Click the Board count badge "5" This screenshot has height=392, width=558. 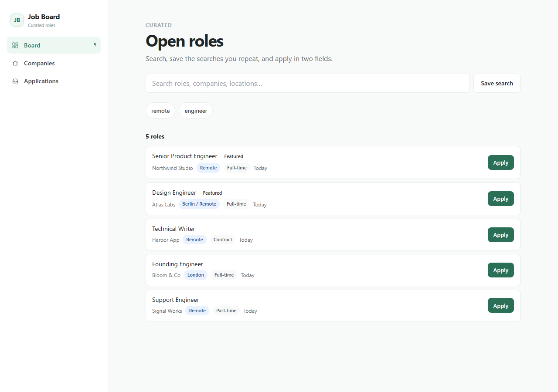point(95,45)
